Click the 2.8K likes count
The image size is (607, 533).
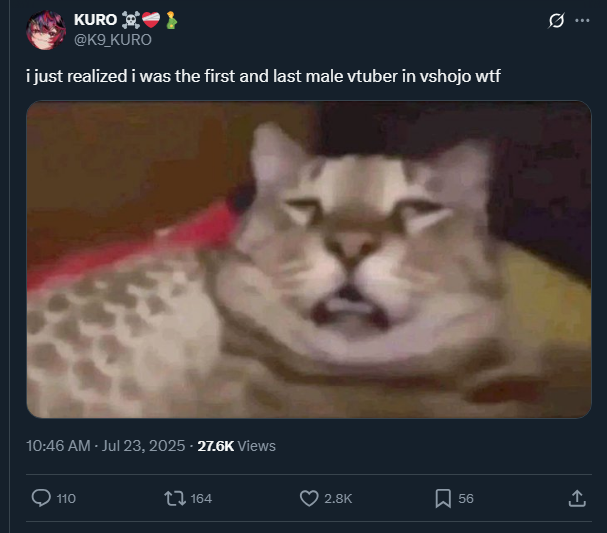(x=338, y=499)
